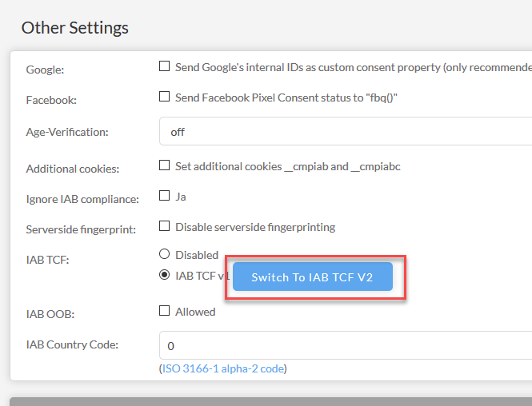Click the IAB TCF: row label
Image resolution: width=532 pixels, height=406 pixels.
coord(47,260)
